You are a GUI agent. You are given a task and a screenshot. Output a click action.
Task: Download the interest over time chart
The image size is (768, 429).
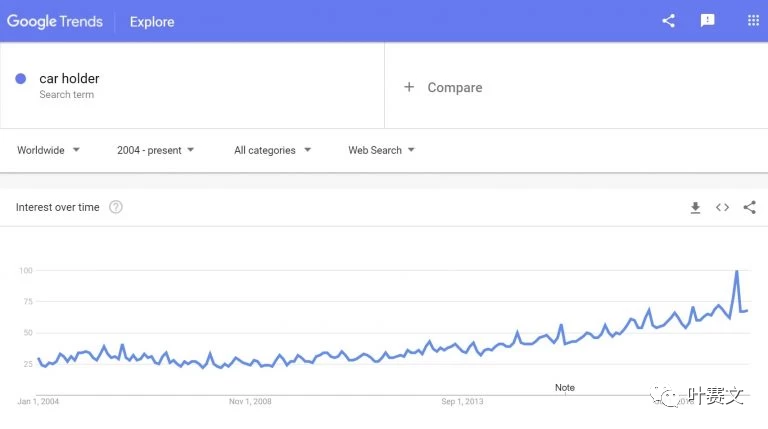695,208
